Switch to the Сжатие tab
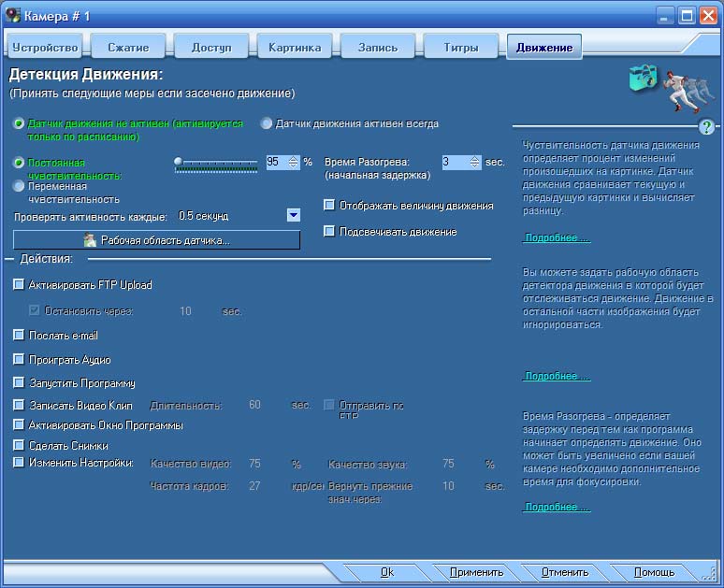Viewport: 724px width, 588px height. (x=128, y=47)
